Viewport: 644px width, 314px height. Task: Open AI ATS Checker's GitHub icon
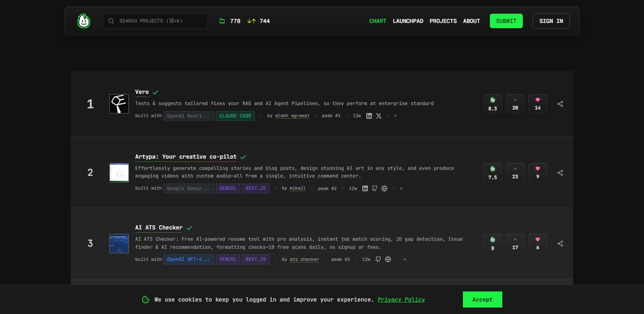(378, 260)
